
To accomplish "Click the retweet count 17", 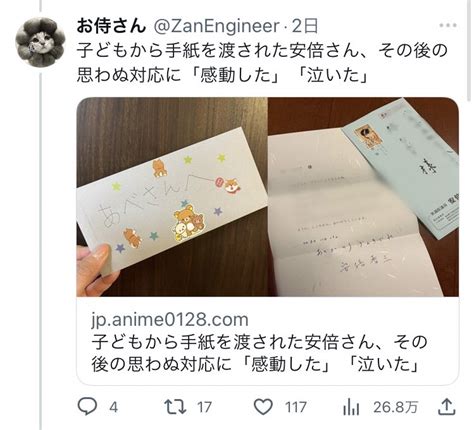I will [204, 407].
